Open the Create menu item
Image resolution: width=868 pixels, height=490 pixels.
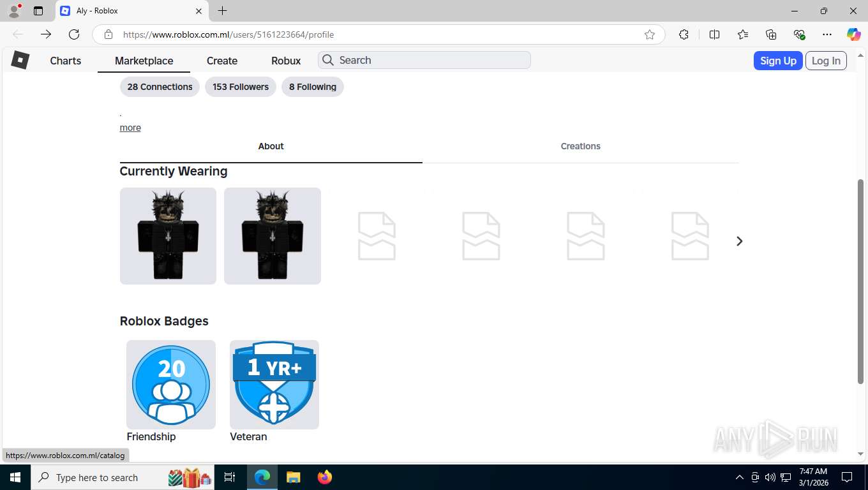(x=222, y=61)
